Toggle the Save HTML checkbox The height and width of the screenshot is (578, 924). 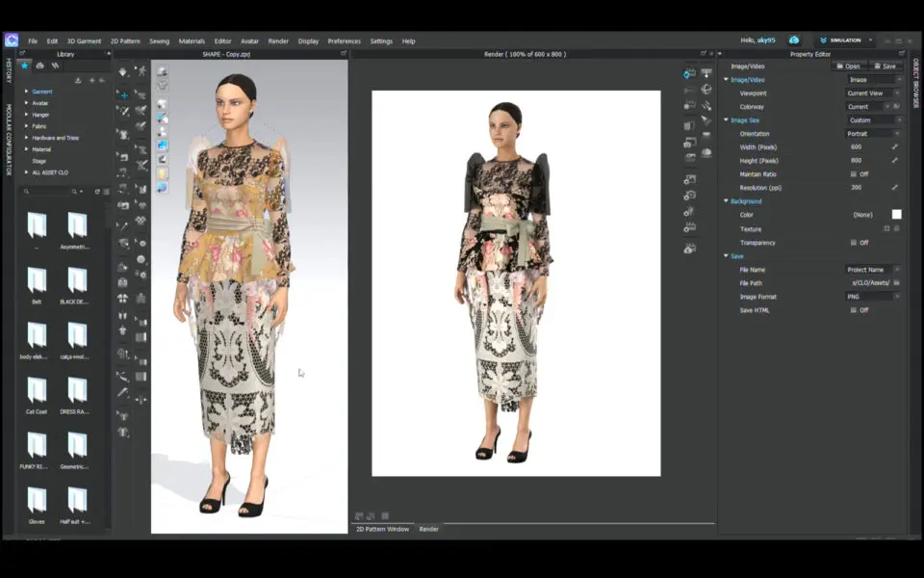(x=853, y=310)
